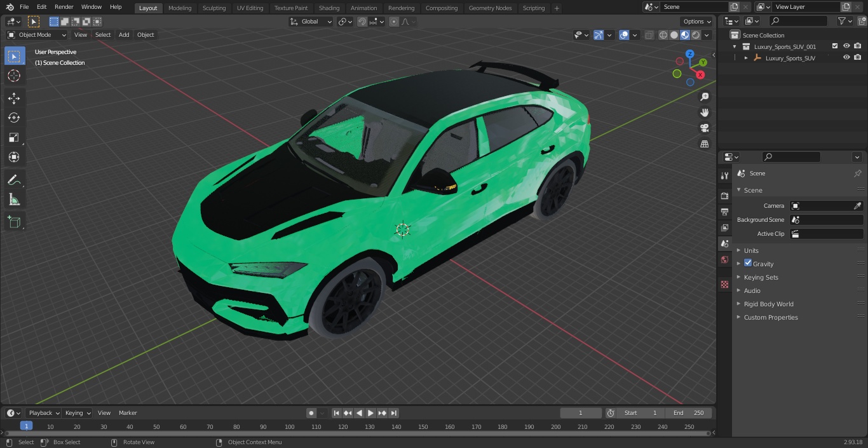Click the camera eyedropper icon
Screen dimensions: 868x448
point(857,206)
